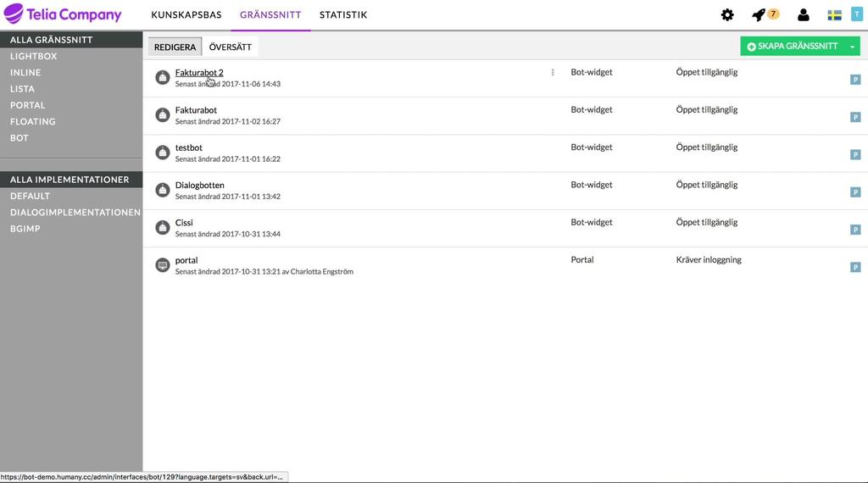The height and width of the screenshot is (483, 868).
Task: Click the Telia Company logo
Action: [63, 14]
